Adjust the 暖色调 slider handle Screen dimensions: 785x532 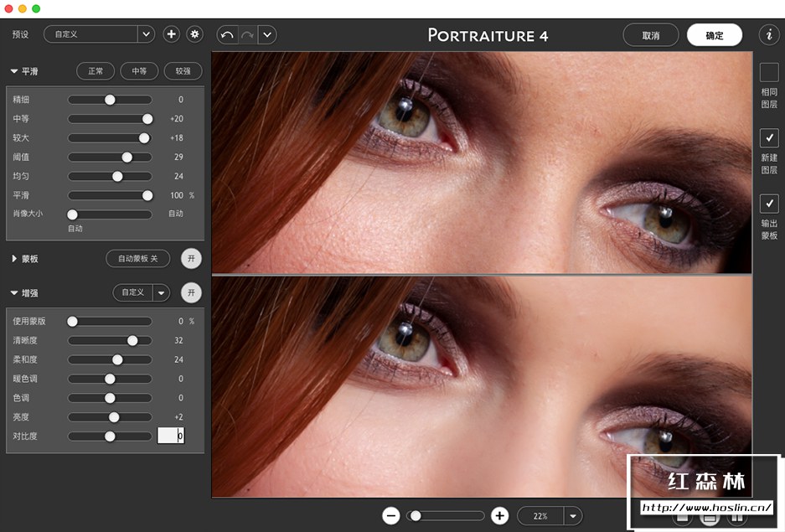coord(110,379)
